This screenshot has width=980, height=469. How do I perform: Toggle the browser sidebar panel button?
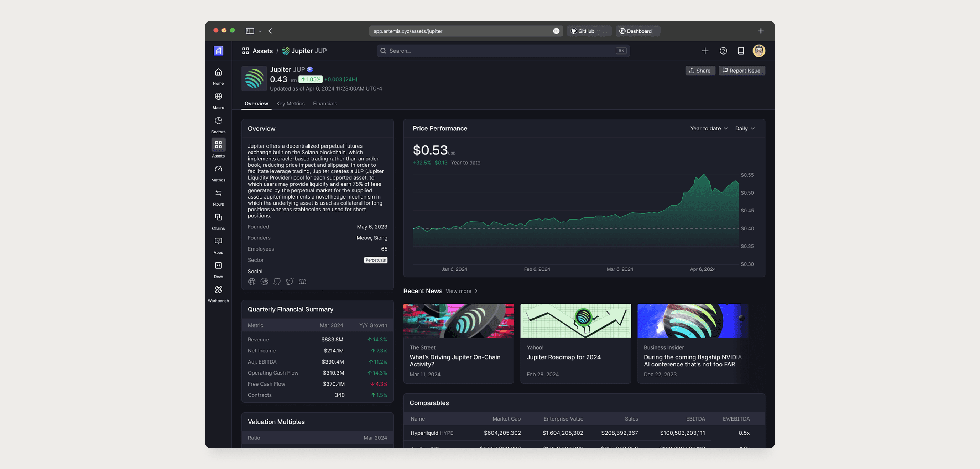(x=250, y=31)
